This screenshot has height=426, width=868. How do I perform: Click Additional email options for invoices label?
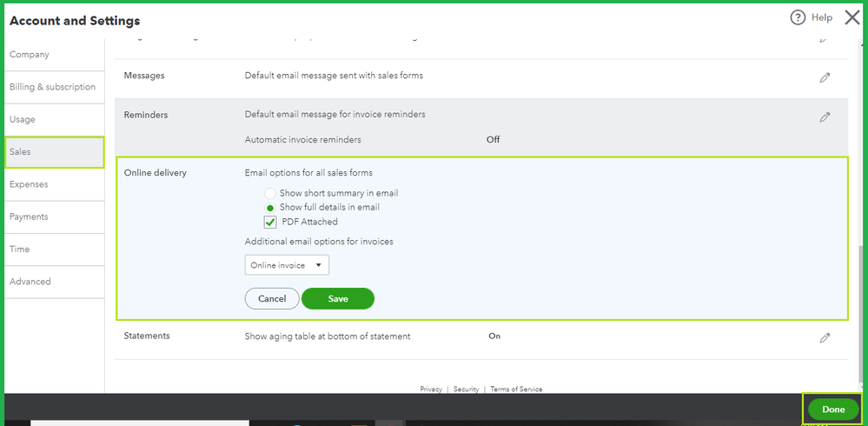(319, 242)
